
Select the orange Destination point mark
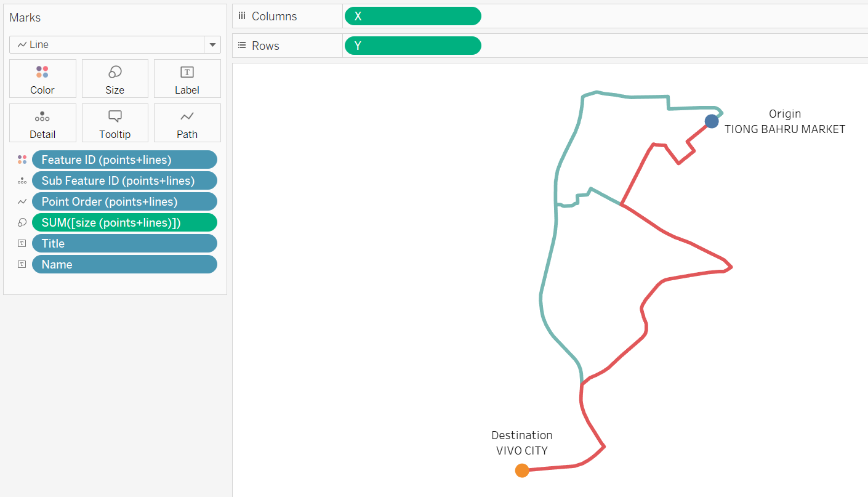coord(522,471)
